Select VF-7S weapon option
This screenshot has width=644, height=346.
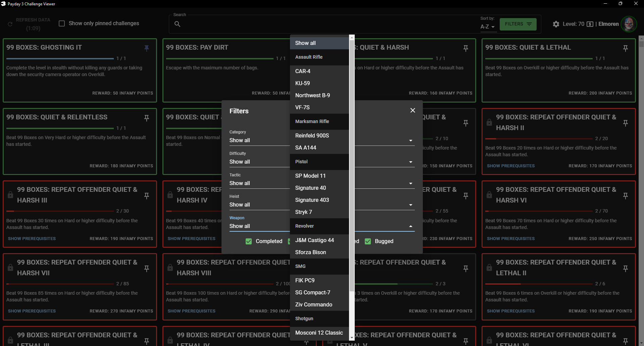[x=319, y=107]
